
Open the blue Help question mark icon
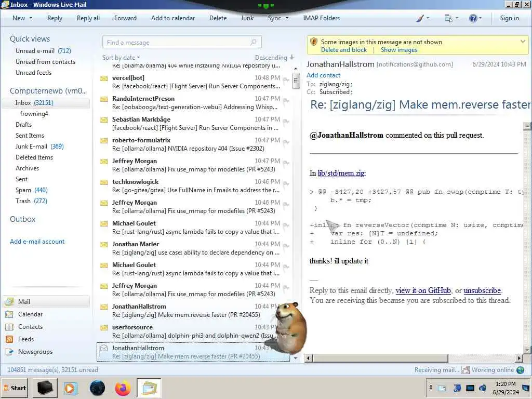(473, 18)
